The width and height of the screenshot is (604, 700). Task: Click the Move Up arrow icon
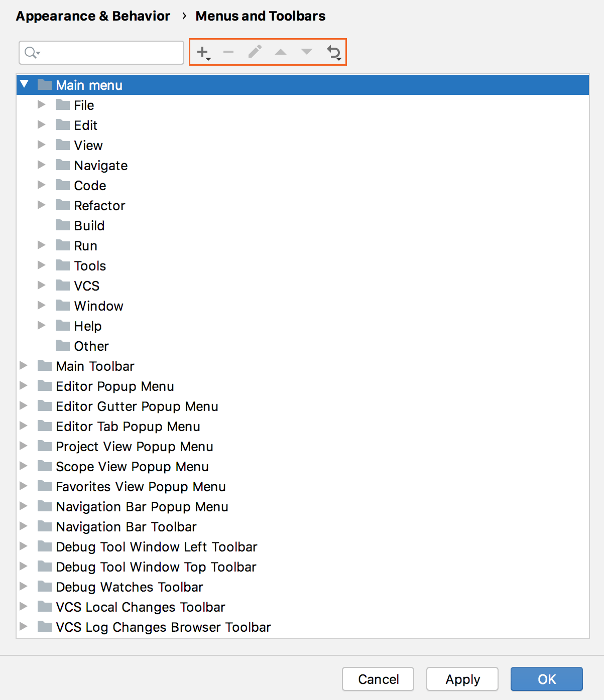281,52
